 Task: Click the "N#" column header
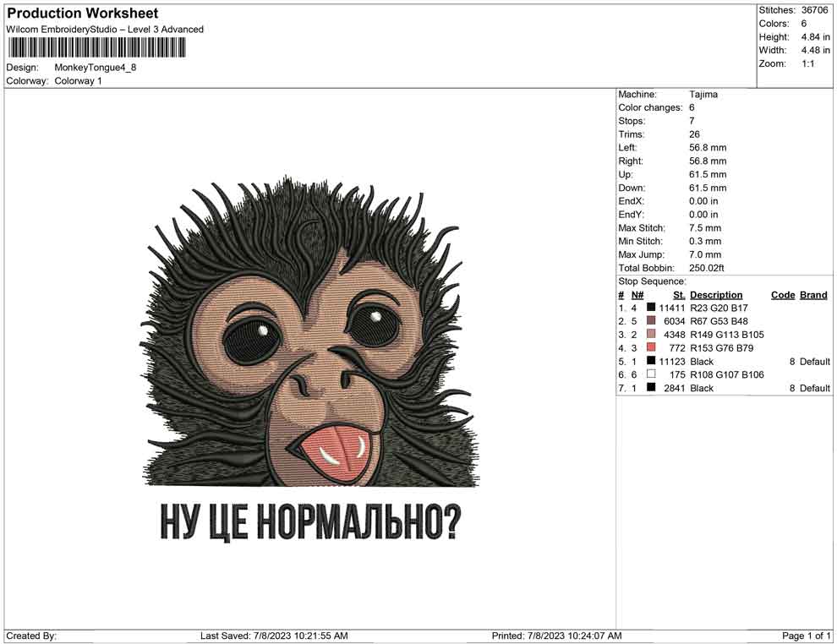637,295
